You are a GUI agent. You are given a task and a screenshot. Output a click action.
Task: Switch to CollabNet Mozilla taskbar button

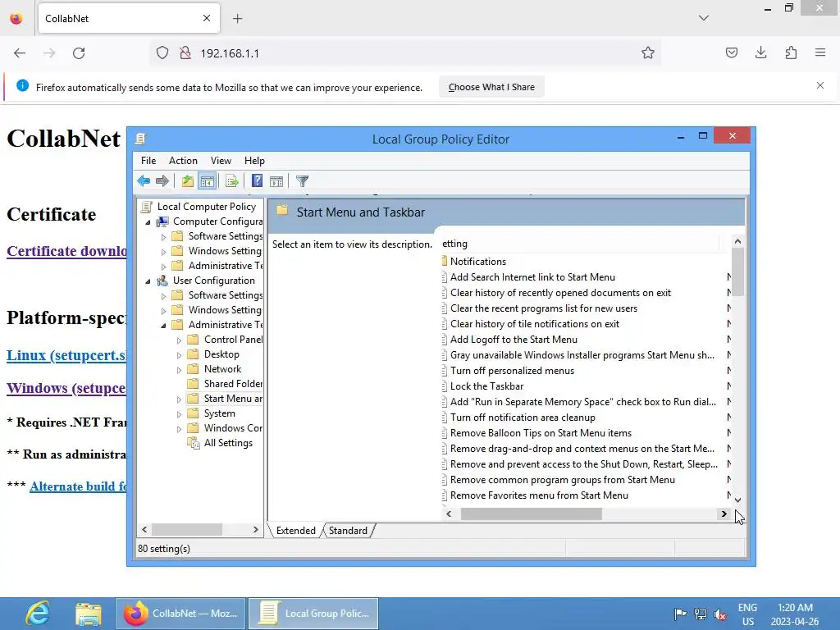180,614
